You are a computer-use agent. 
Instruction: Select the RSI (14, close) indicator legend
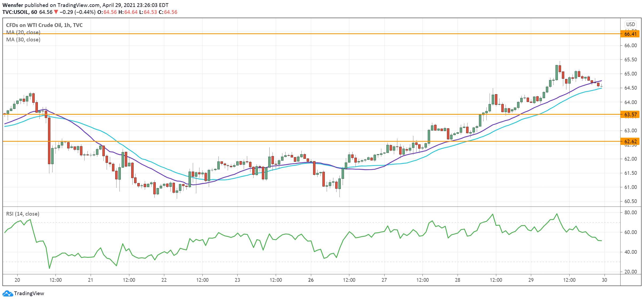[22, 213]
